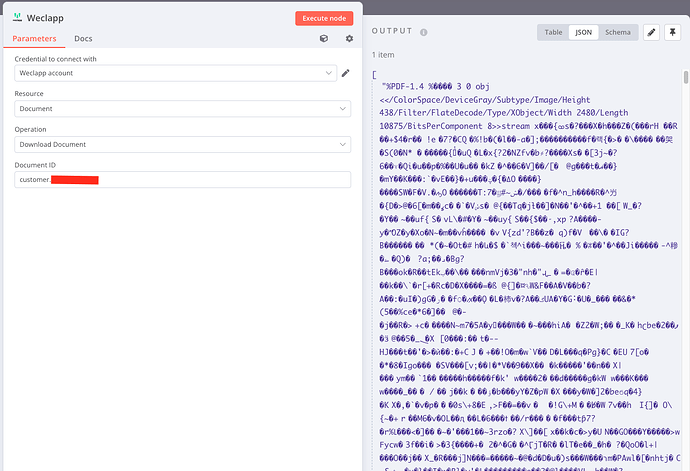
Task: Pin the output data
Action: 672,32
